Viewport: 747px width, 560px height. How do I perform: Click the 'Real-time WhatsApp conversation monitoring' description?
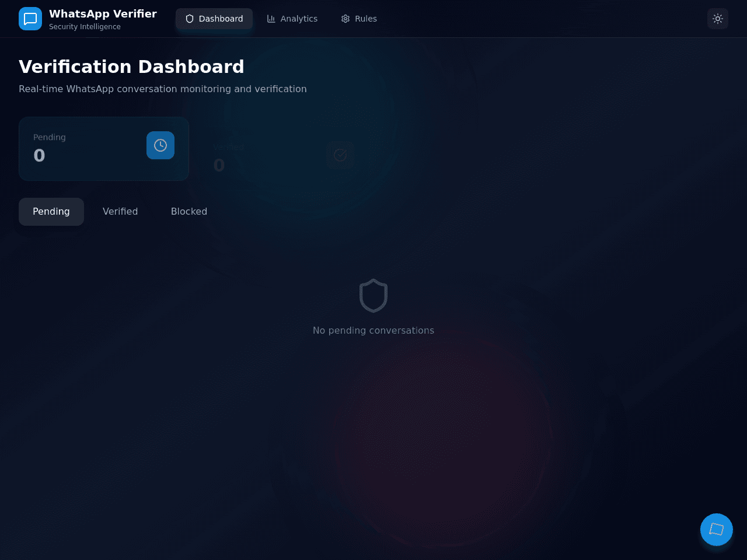point(163,89)
